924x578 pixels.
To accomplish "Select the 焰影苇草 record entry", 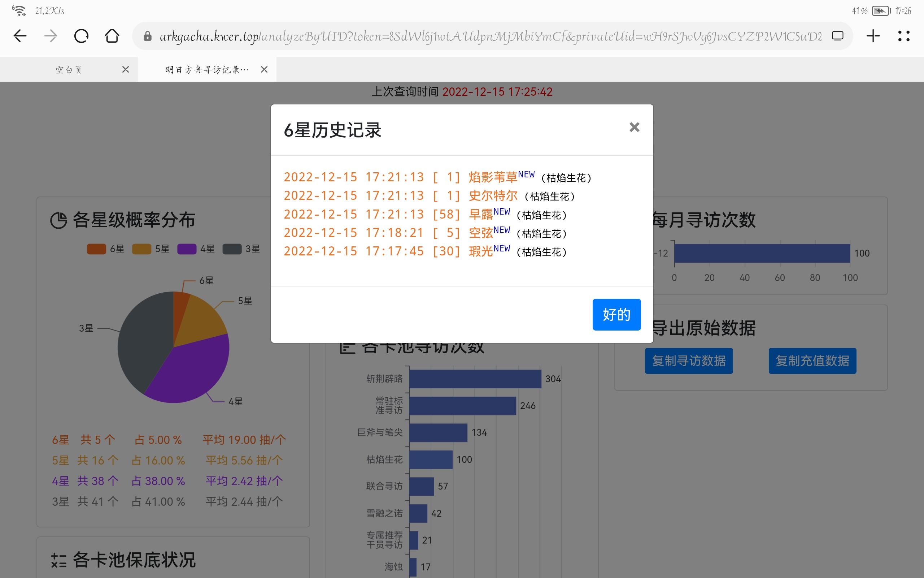I will point(438,177).
